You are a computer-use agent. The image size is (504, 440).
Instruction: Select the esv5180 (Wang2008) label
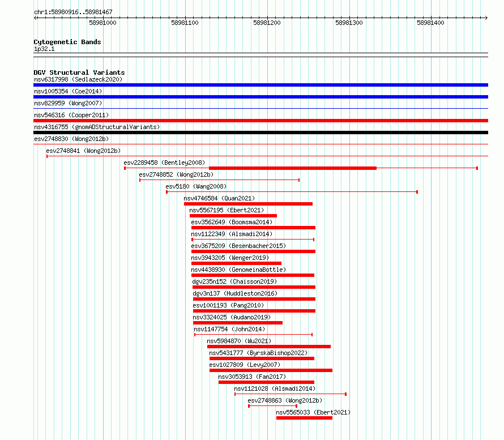coord(196,186)
